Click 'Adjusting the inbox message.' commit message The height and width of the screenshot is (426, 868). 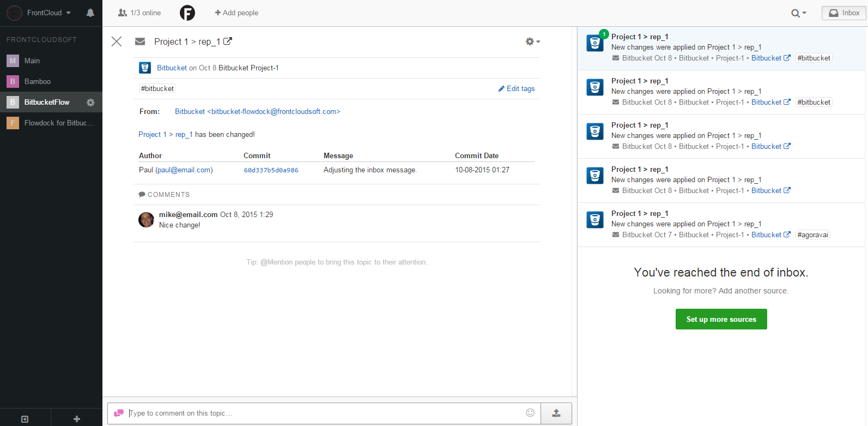tap(371, 170)
